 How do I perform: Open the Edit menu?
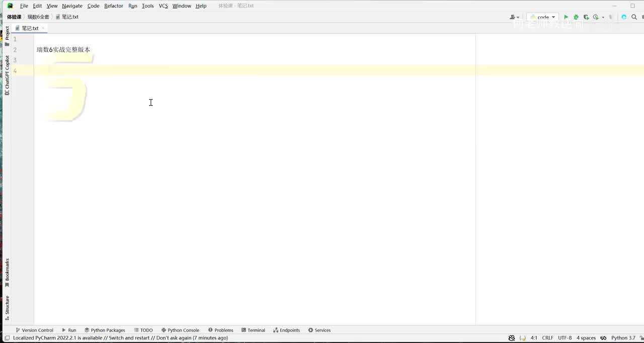[x=37, y=6]
